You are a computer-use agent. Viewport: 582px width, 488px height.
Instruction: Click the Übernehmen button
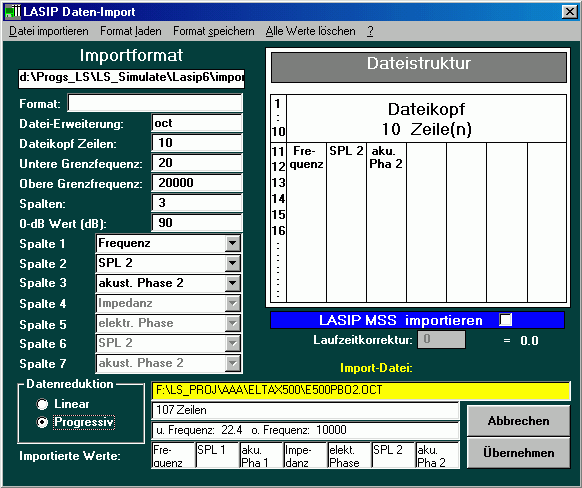point(519,453)
